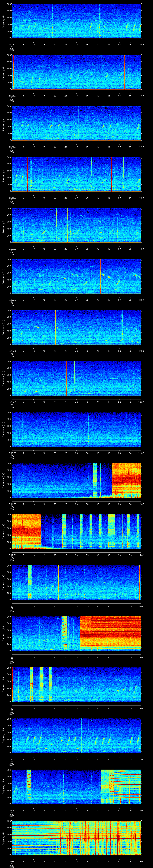Click the '15:18:00' start time label
This screenshot has width=153, height=868.
pyautogui.click(x=12, y=861)
